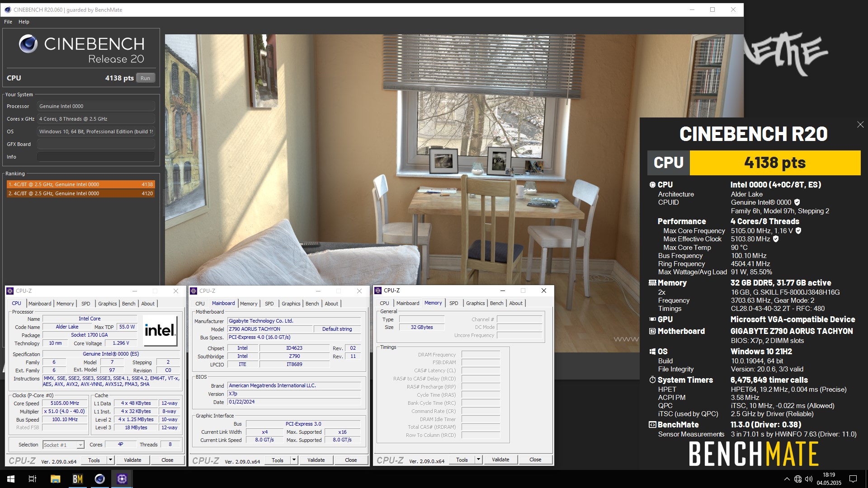
Task: Click the memory size 32 GBytes field
Action: [421, 327]
